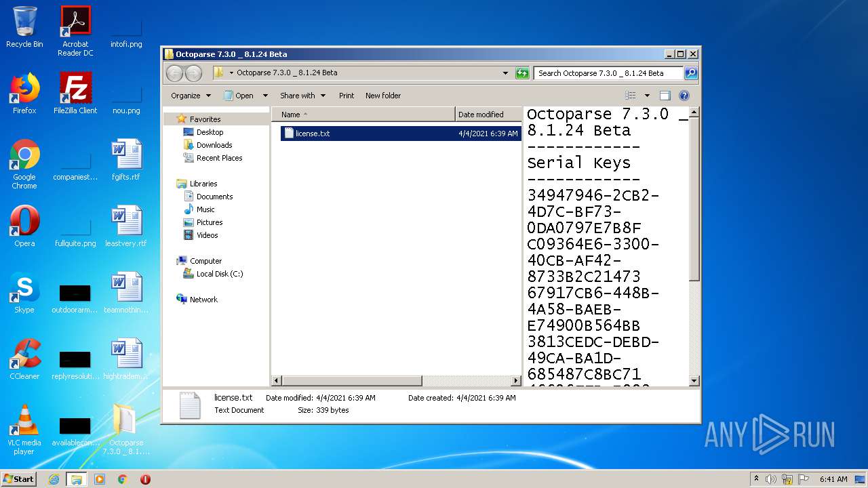
Task: Select Favorites in the navigation pane
Action: [205, 119]
